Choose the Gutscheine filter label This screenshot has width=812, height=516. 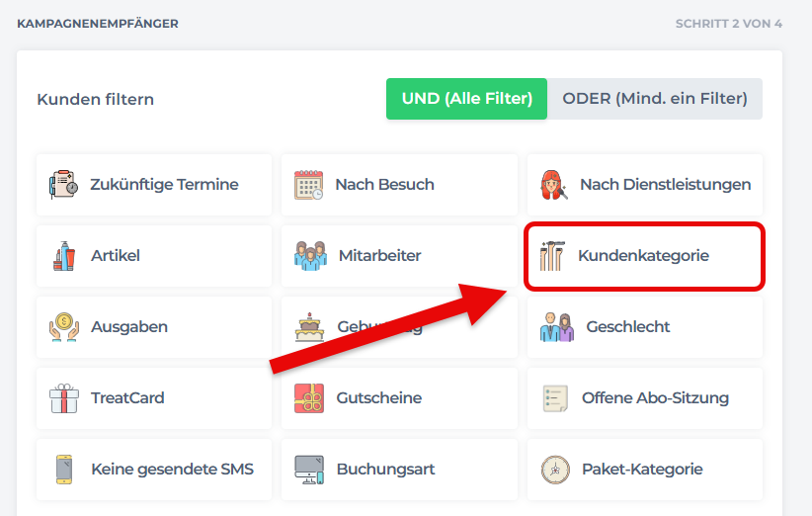(x=379, y=398)
